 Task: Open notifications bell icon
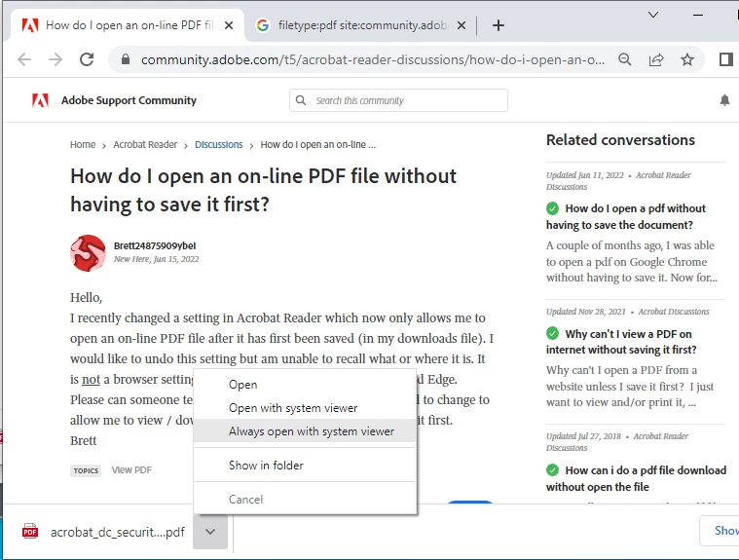pos(724,100)
